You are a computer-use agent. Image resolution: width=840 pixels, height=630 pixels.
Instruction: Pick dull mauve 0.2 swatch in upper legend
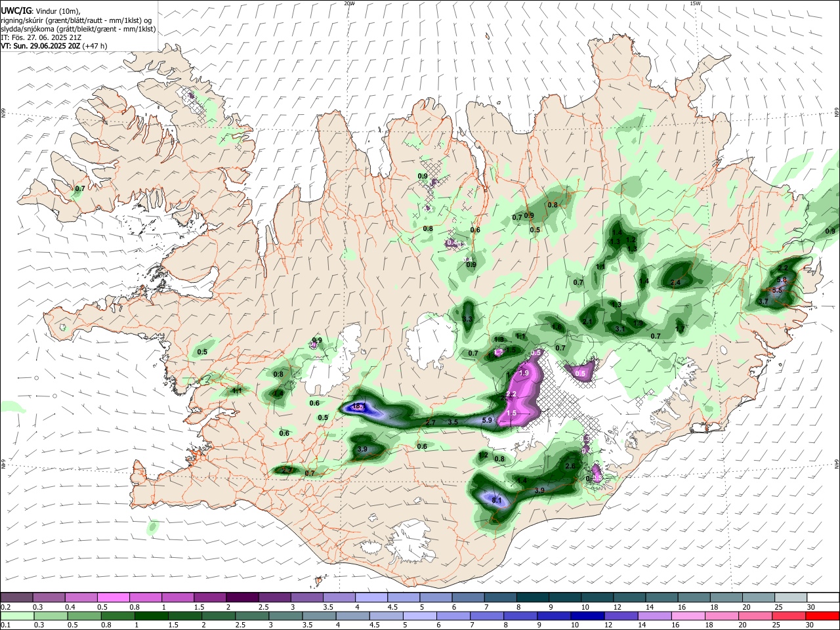tap(16, 597)
